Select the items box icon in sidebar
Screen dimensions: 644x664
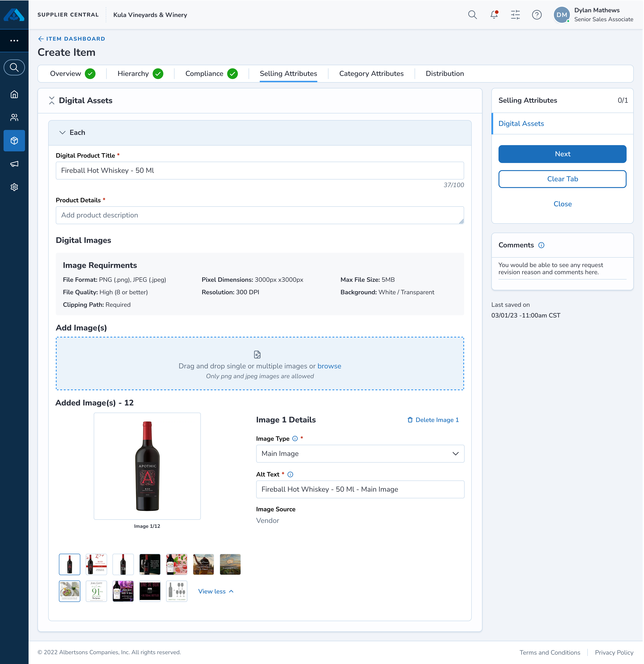[14, 141]
